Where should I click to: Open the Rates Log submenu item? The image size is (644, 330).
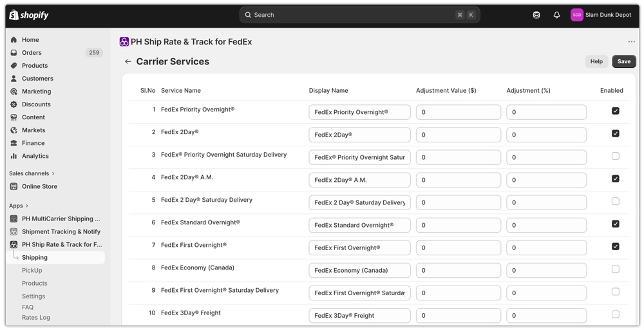pos(36,317)
